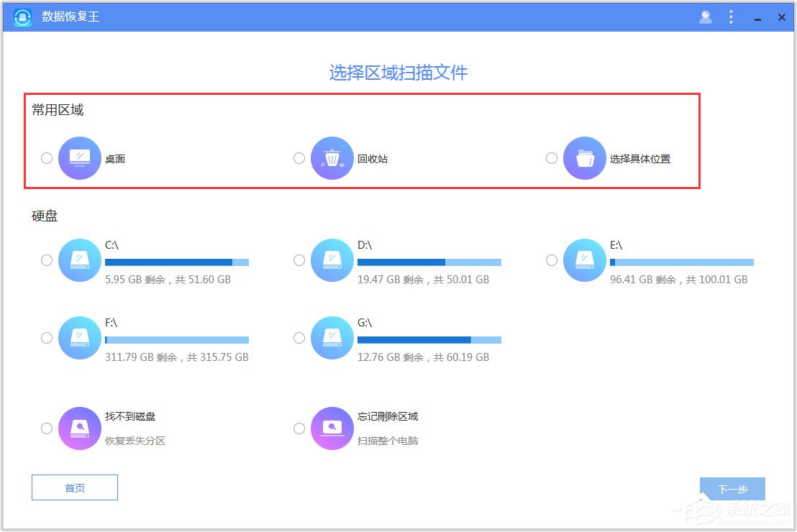Click the 忘记删除区域 full-computer scan icon
The image size is (797, 532).
332,428
